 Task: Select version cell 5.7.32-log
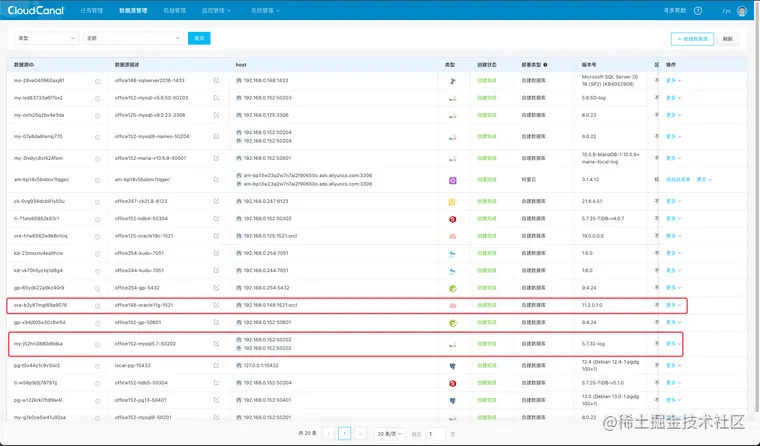593,344
